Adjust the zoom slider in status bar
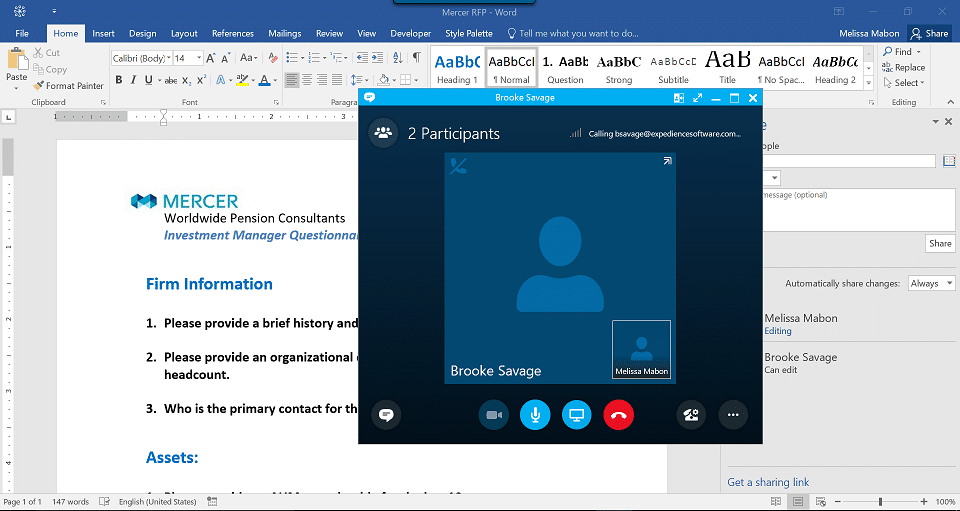This screenshot has width=960, height=511. click(880, 502)
